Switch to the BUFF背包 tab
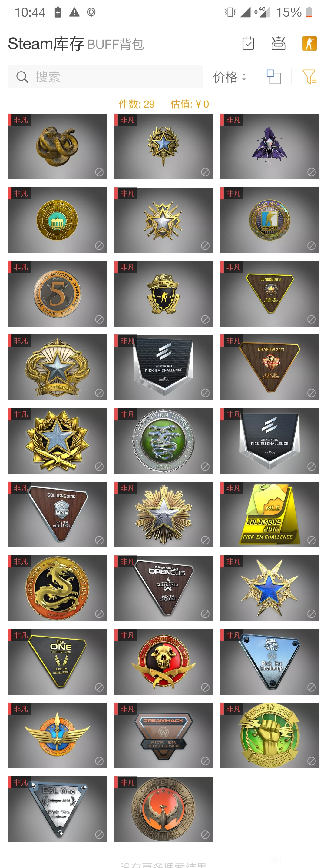 click(115, 44)
